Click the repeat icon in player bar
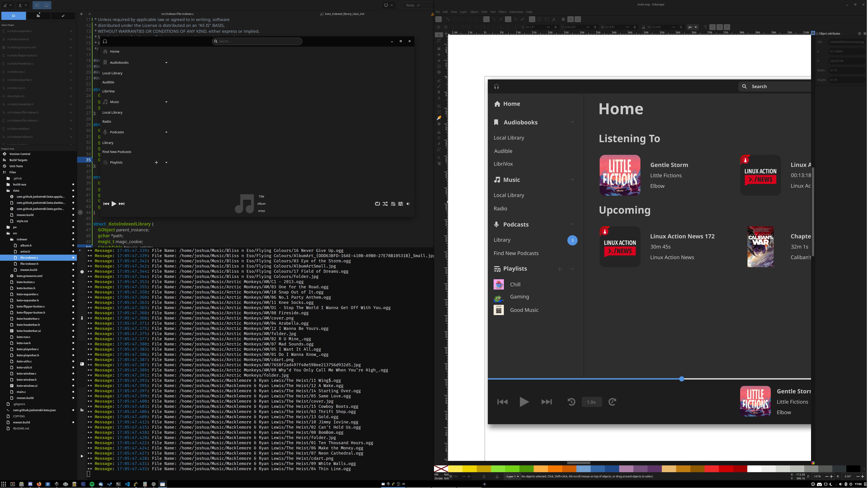The width and height of the screenshot is (868, 488). [x=377, y=204]
